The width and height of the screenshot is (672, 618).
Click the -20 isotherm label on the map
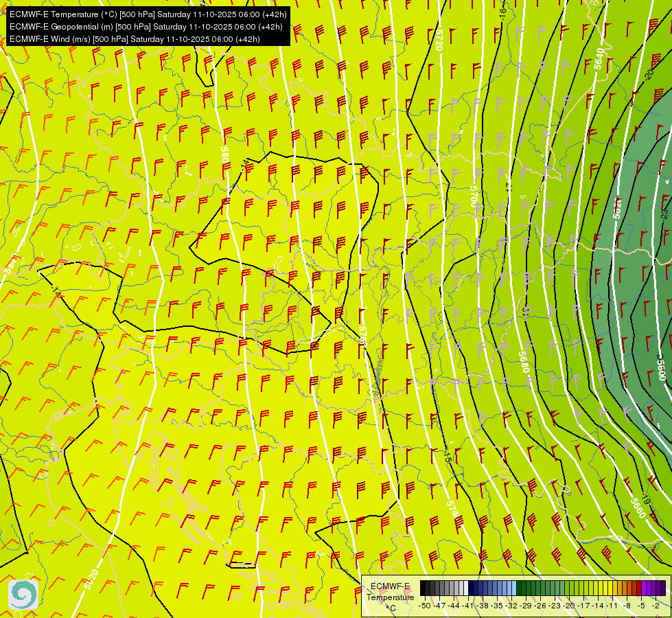click(x=649, y=74)
